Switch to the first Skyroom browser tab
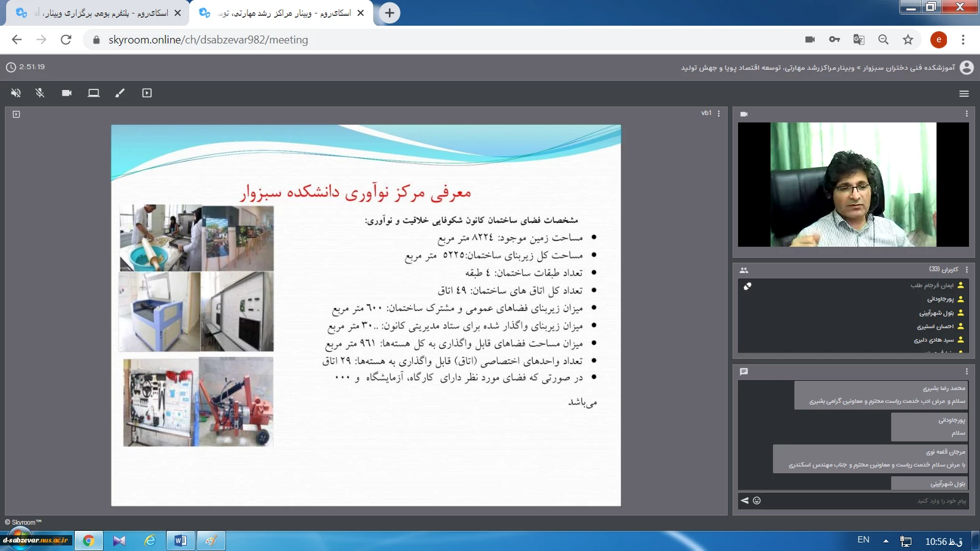 pyautogui.click(x=98, y=13)
